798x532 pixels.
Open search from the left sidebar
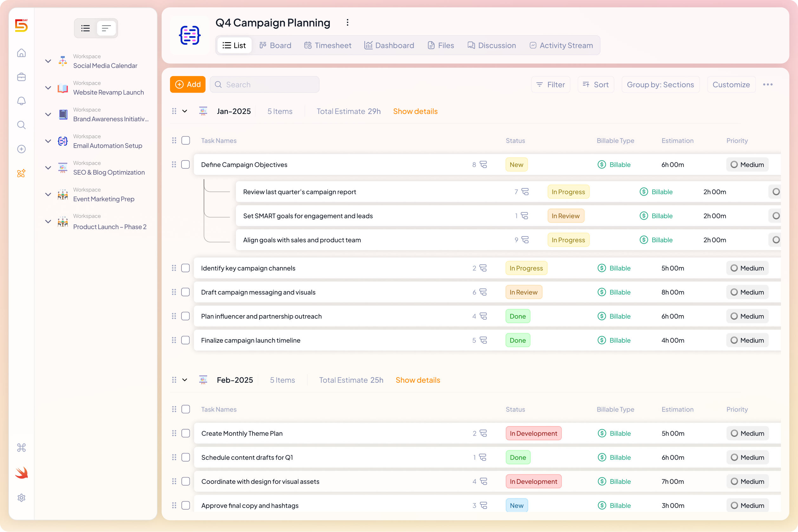[x=21, y=125]
